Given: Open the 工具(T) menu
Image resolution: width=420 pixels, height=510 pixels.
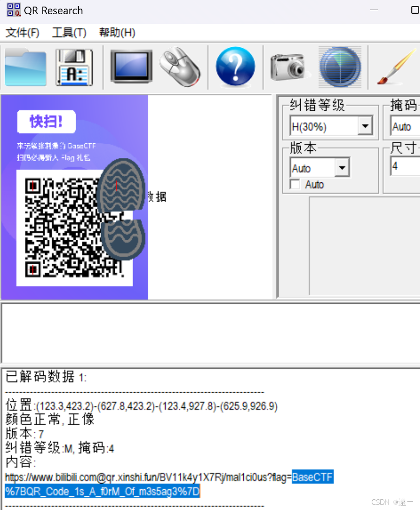Looking at the screenshot, I should coord(69,33).
